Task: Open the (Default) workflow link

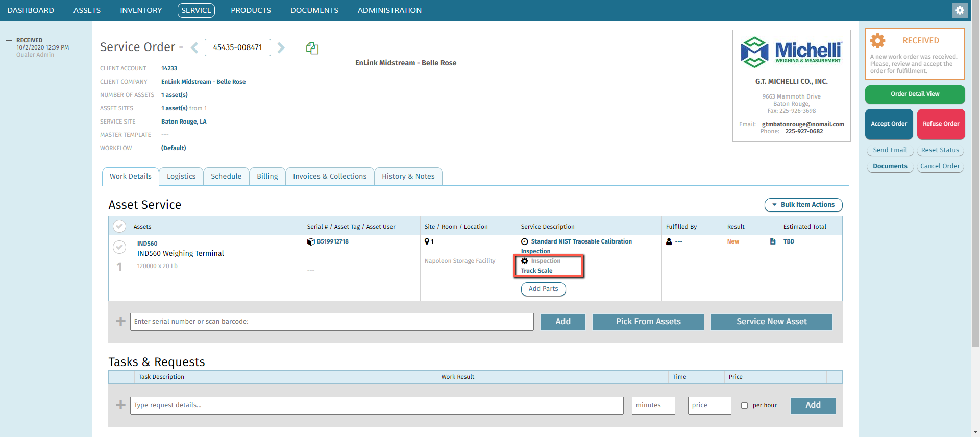Action: click(x=174, y=148)
